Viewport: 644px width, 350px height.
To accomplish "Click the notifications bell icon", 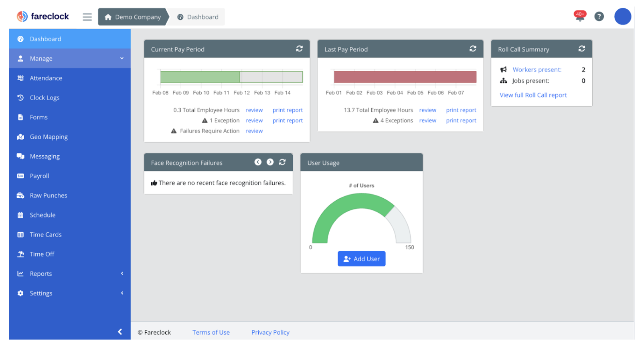I will 579,17.
